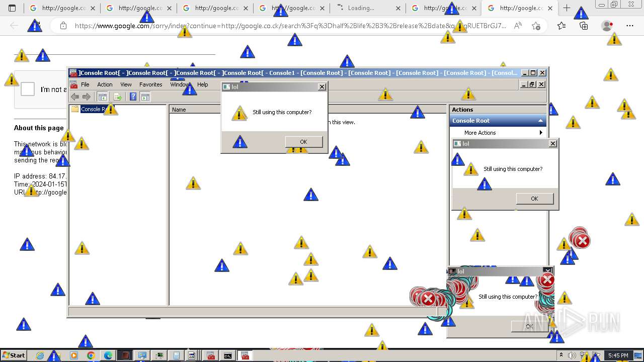This screenshot has height=362, width=644.
Task: Click OK in right-middle lol dialog
Action: pos(534,199)
